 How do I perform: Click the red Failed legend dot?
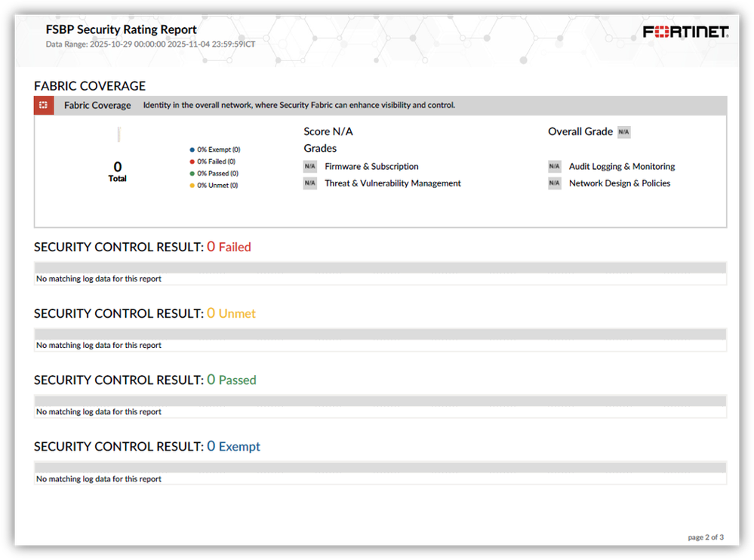192,162
